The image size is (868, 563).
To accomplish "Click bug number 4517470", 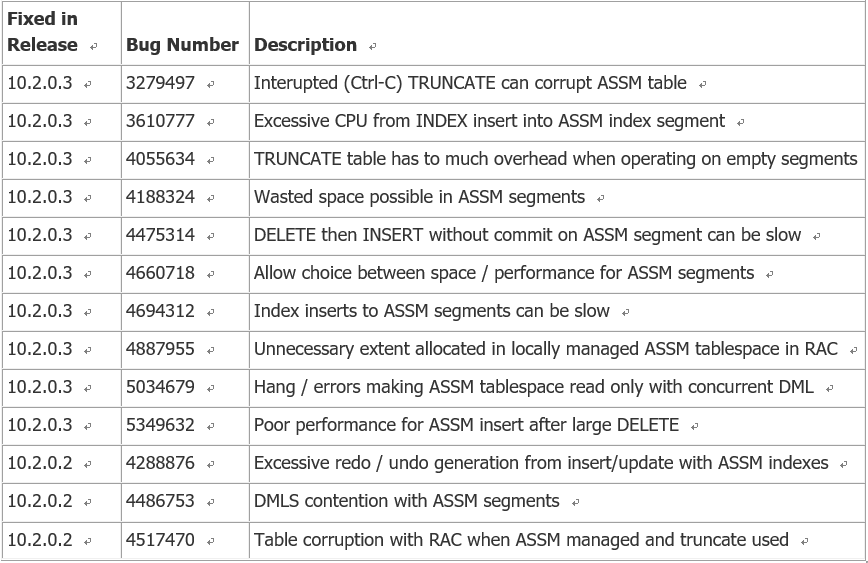I will [160, 540].
